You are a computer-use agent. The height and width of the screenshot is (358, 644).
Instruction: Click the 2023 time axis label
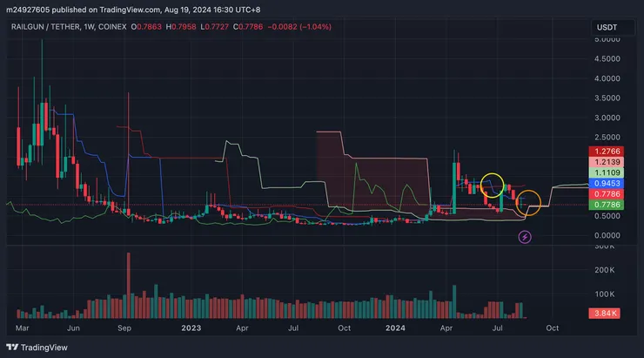coord(191,328)
